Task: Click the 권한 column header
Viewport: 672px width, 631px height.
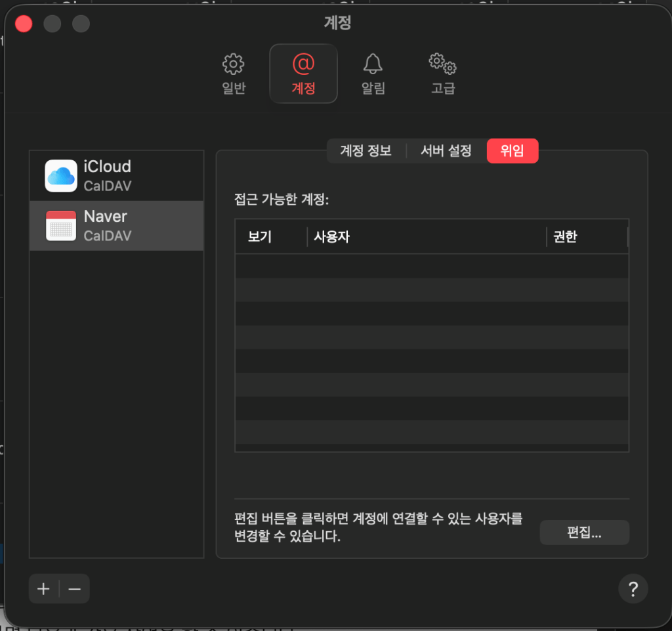Action: pyautogui.click(x=565, y=237)
